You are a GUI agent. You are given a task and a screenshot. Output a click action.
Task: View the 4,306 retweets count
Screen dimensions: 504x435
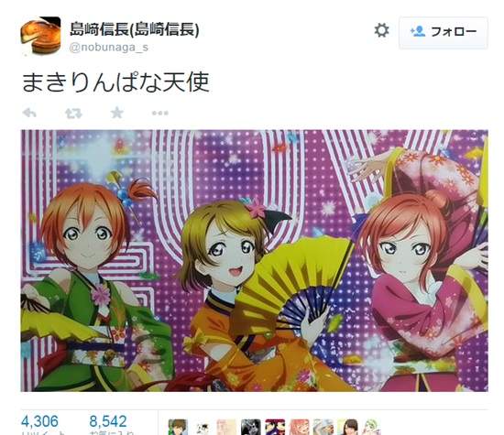tap(39, 421)
